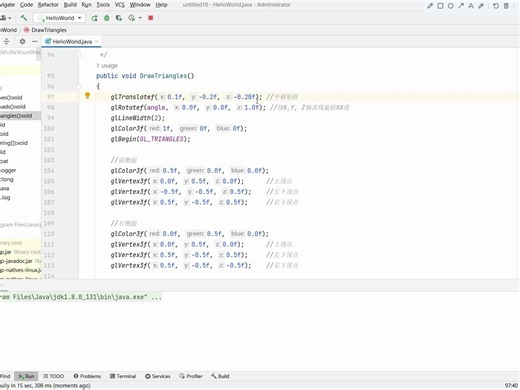Viewport: 520px width, 390px height.
Task: Click the trash icon in annotation toolbar
Action: coord(506,6)
